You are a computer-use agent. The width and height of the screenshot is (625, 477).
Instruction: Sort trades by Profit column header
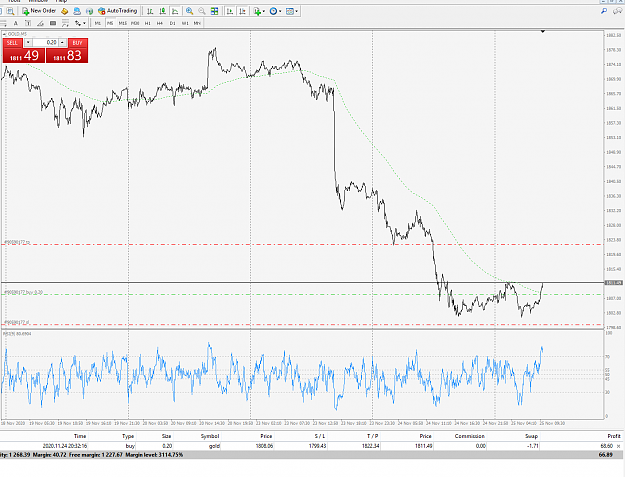point(614,436)
